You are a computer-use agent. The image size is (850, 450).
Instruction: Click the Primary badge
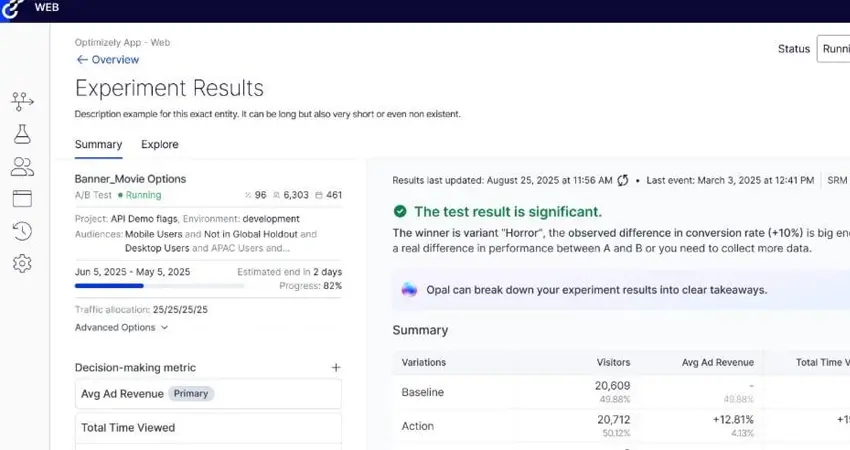click(191, 394)
